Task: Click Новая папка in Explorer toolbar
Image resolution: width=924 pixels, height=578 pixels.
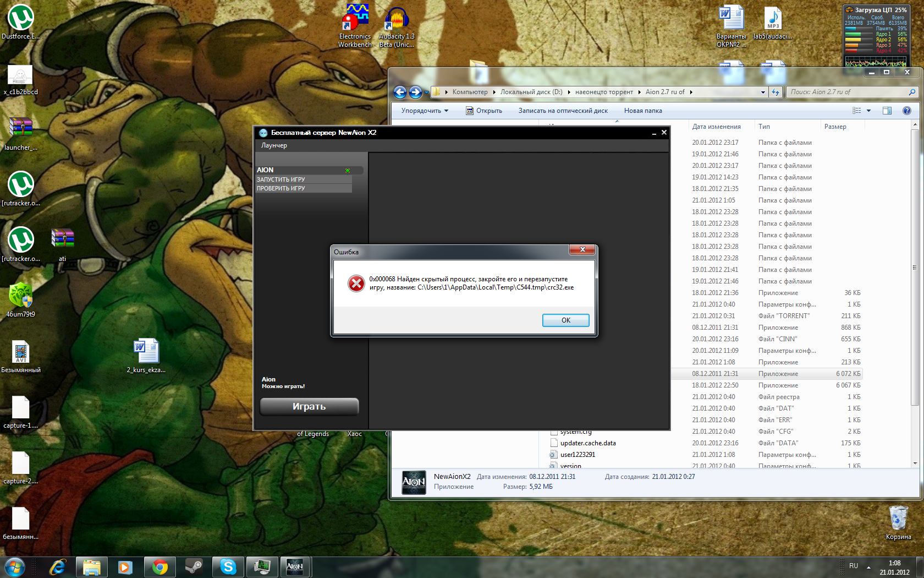Action: tap(643, 111)
